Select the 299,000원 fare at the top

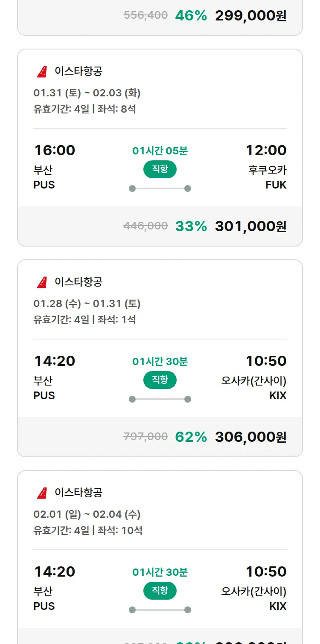coord(250,16)
